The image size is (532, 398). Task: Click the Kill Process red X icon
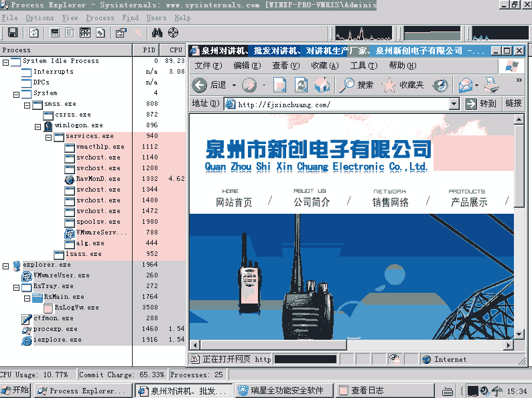click(137, 33)
